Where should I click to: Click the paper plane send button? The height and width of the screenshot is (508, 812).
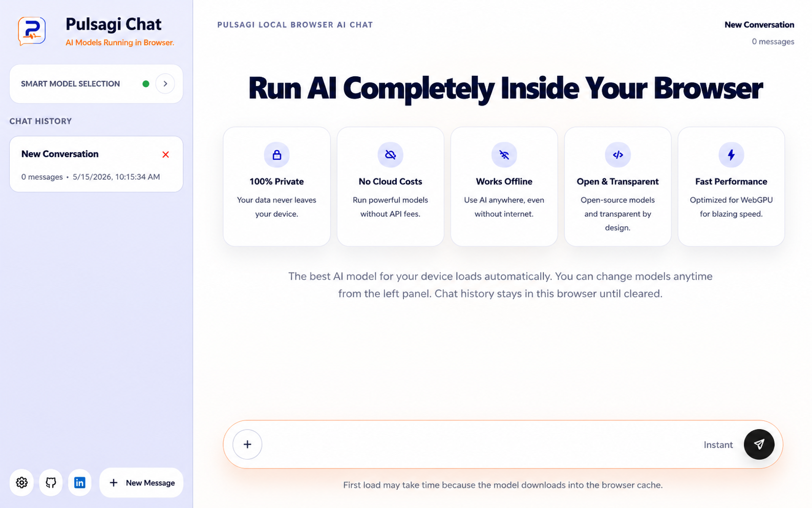759,444
